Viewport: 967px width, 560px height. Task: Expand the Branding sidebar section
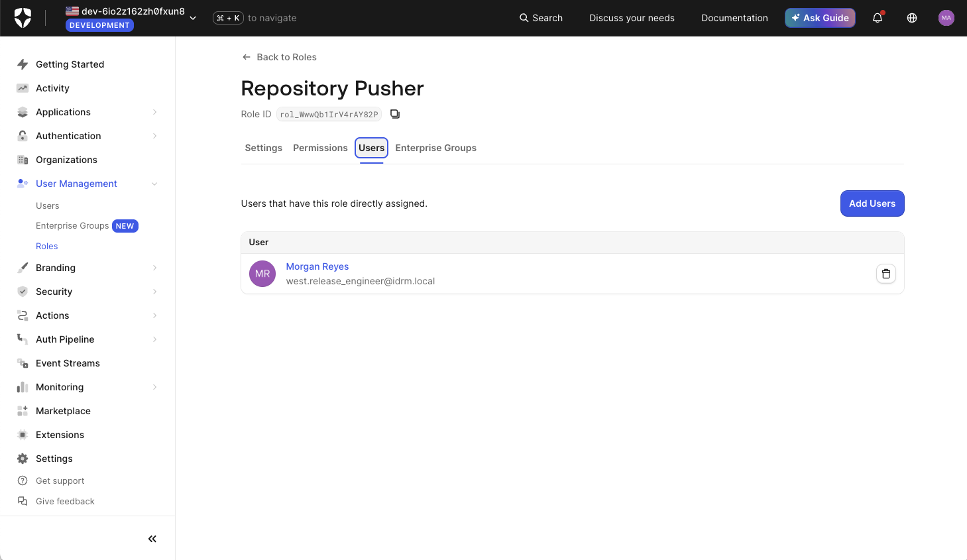(154, 268)
